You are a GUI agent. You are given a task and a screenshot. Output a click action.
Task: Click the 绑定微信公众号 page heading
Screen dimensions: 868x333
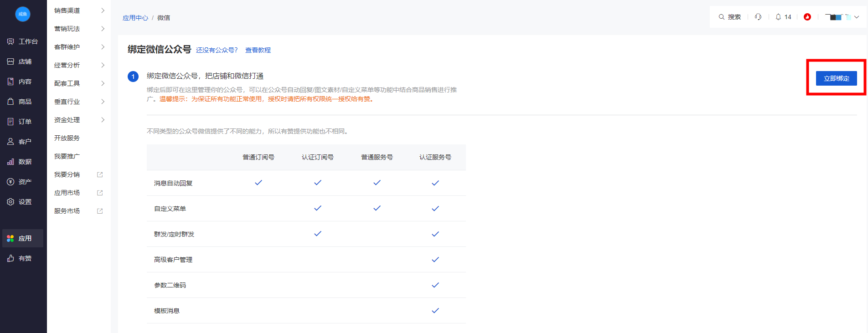click(x=159, y=49)
